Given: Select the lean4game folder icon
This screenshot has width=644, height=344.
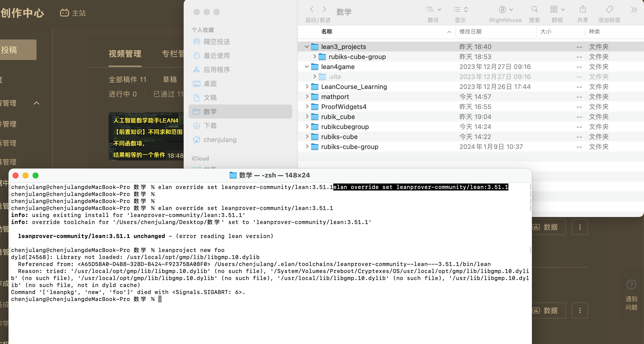Looking at the screenshot, I should (314, 66).
